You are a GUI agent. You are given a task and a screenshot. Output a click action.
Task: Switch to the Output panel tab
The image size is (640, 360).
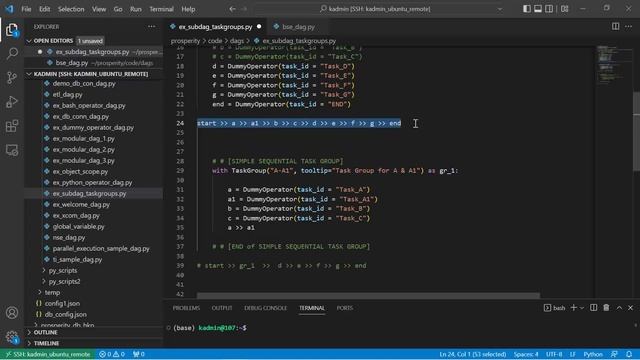point(222,308)
